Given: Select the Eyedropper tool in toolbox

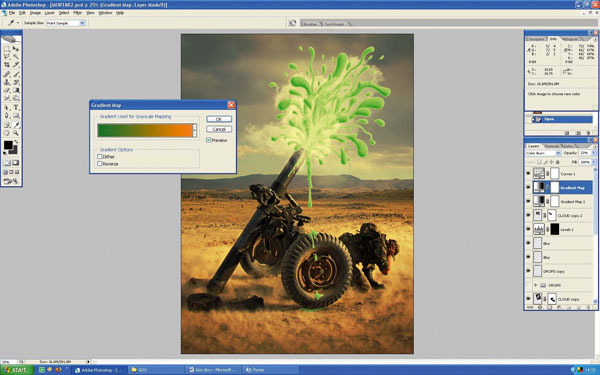Looking at the screenshot, I should coord(16,125).
